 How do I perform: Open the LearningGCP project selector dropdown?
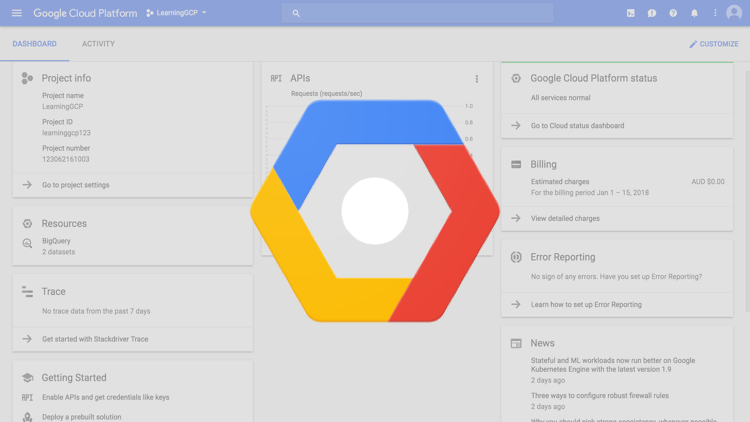tap(176, 13)
